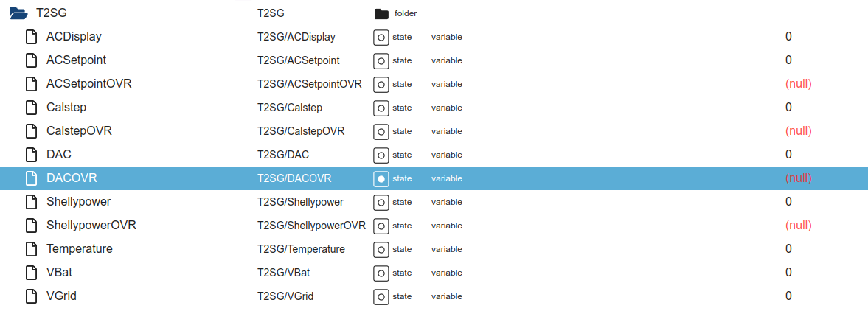Click the null value of ACSetpointOVR
The width and height of the screenshot is (868, 311).
click(x=798, y=84)
